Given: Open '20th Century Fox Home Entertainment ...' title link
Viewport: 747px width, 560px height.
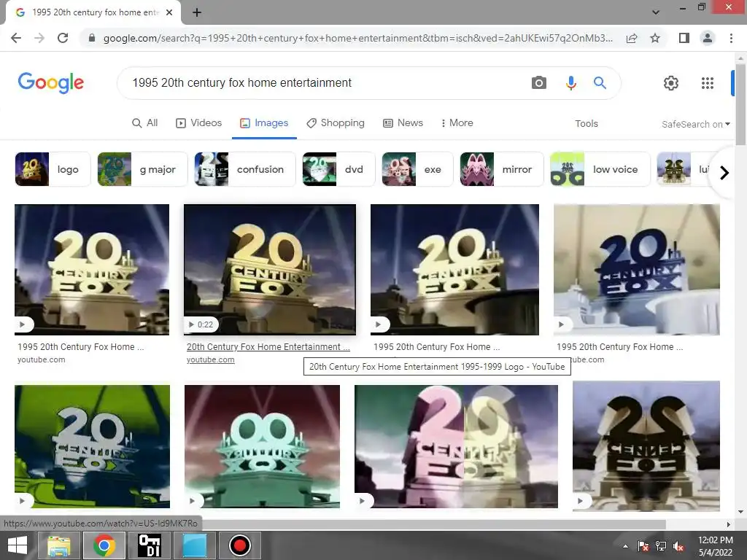Looking at the screenshot, I should pyautogui.click(x=268, y=346).
